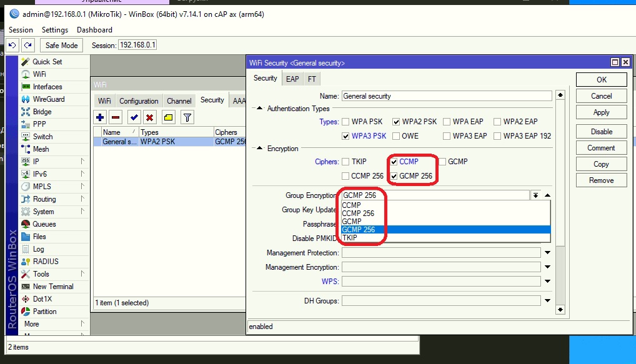Enable item with blue checkmark icon
636x364 pixels.
(134, 117)
